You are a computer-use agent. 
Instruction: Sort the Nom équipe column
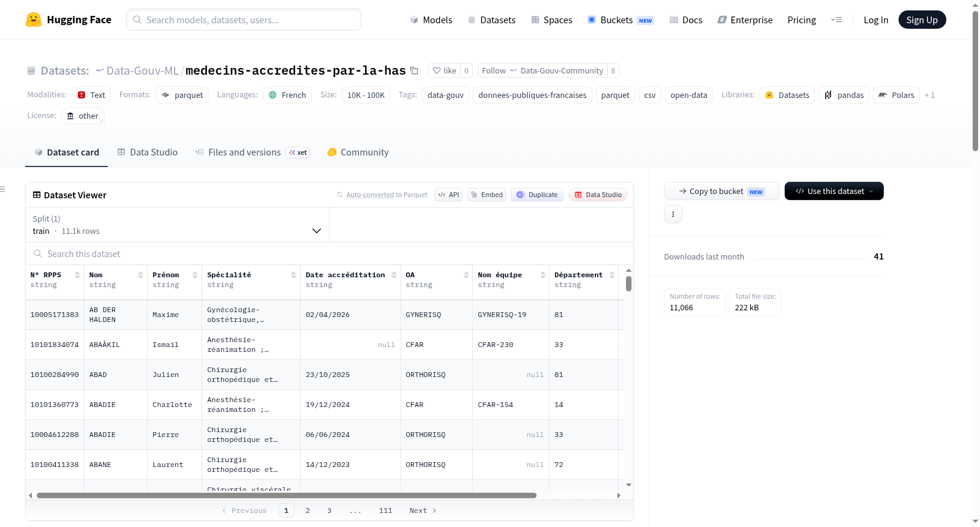(543, 275)
